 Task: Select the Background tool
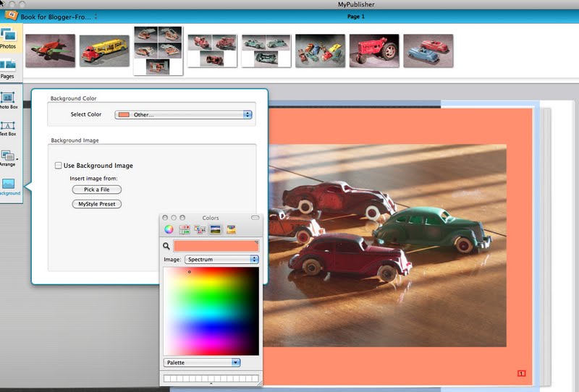[x=9, y=187]
